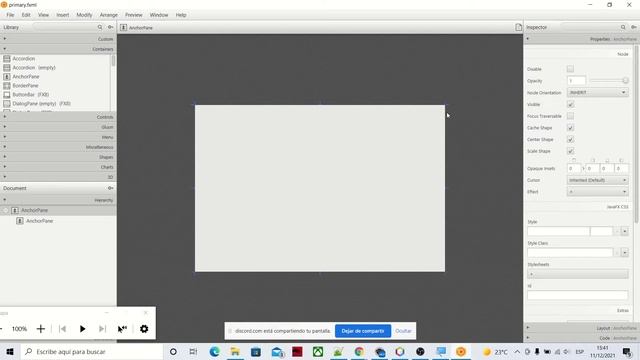Select the DialogPane (empty) library icon

point(7,103)
